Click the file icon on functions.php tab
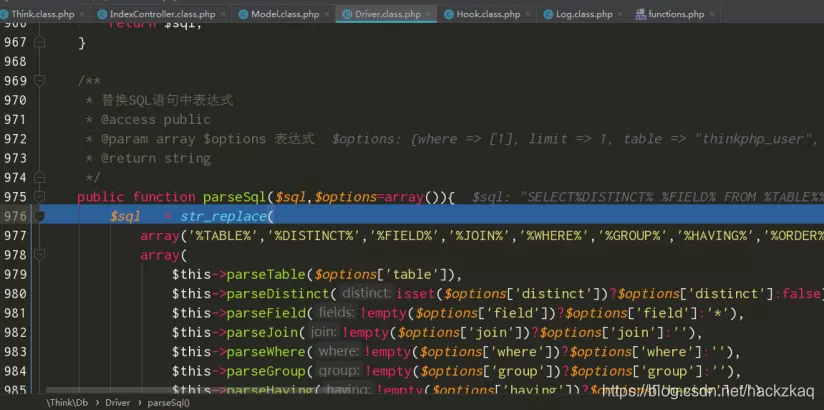The width and height of the screenshot is (824, 410). 641,14
